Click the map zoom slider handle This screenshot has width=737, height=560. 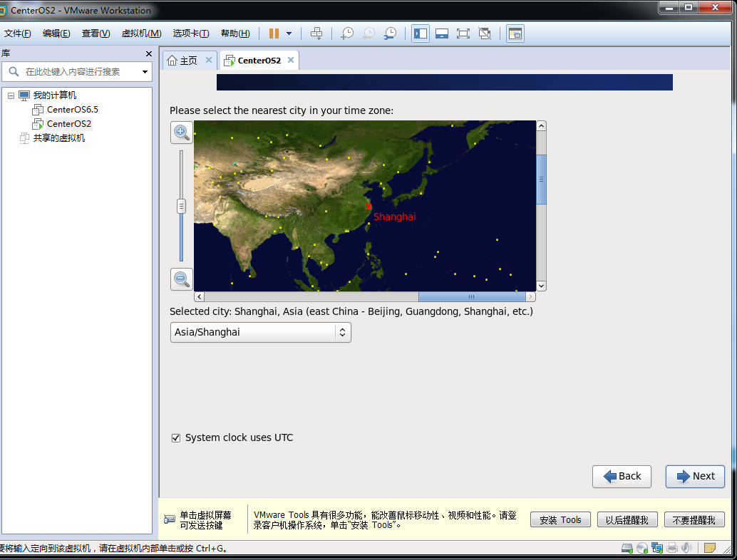coord(181,206)
